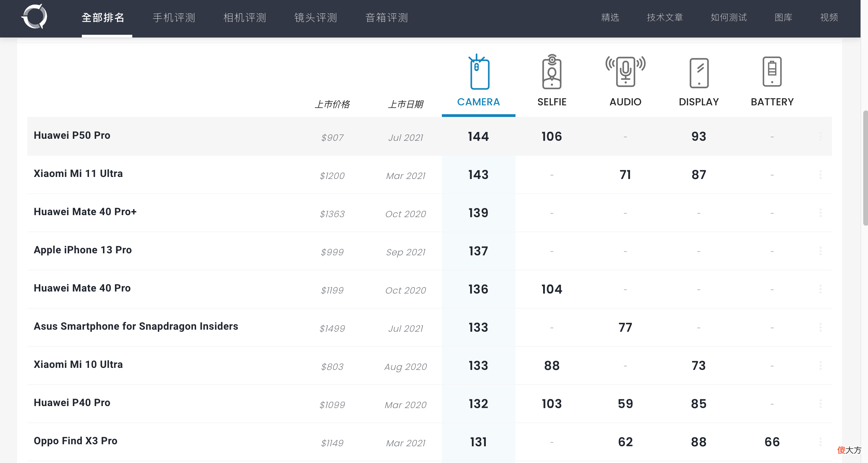
Task: Select the AUDIO microphone icon
Action: (625, 72)
